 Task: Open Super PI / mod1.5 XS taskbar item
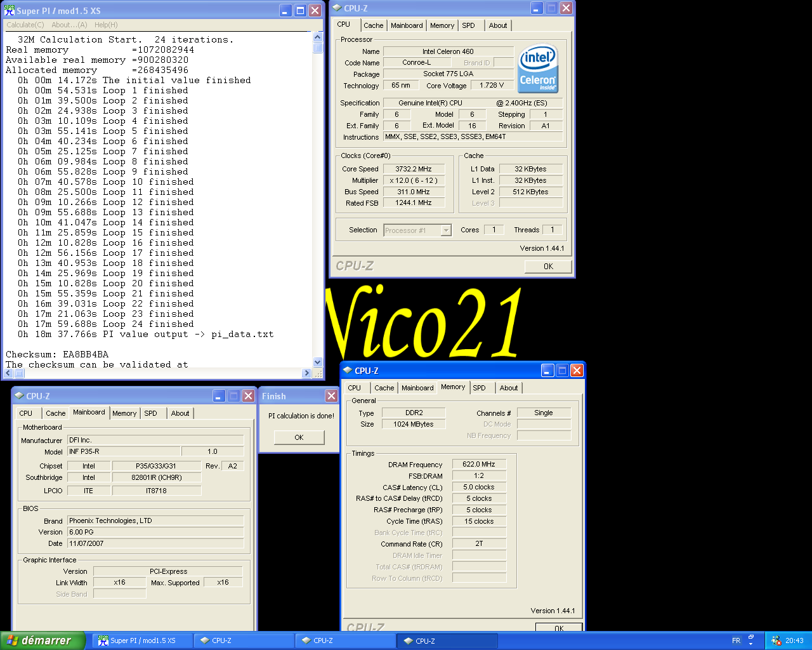click(x=143, y=640)
